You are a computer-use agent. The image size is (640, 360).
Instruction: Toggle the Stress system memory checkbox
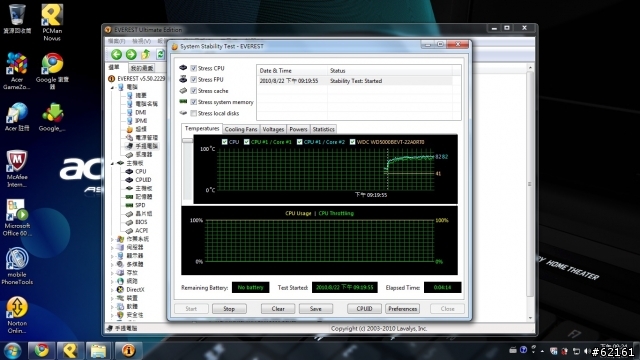(x=194, y=102)
